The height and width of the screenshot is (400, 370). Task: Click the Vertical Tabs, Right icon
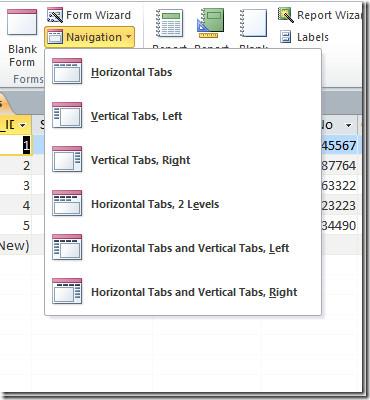tap(67, 159)
